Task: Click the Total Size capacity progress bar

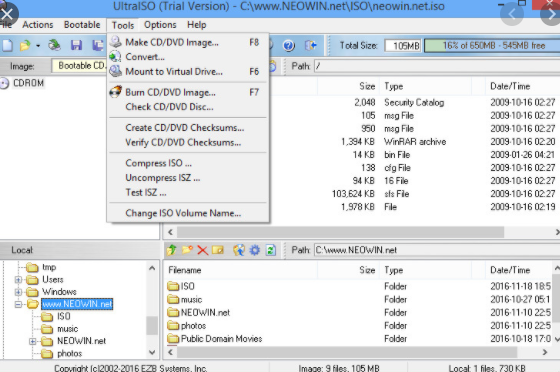Action: (x=492, y=46)
